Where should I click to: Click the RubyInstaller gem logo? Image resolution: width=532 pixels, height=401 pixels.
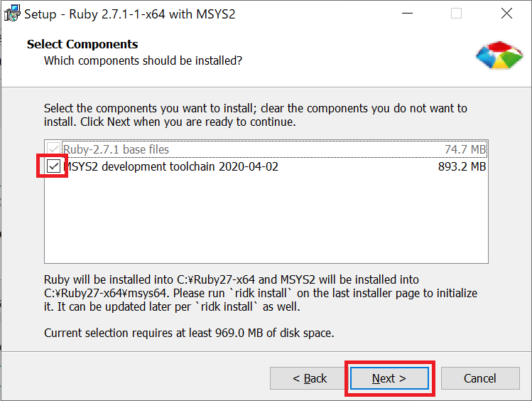click(499, 55)
